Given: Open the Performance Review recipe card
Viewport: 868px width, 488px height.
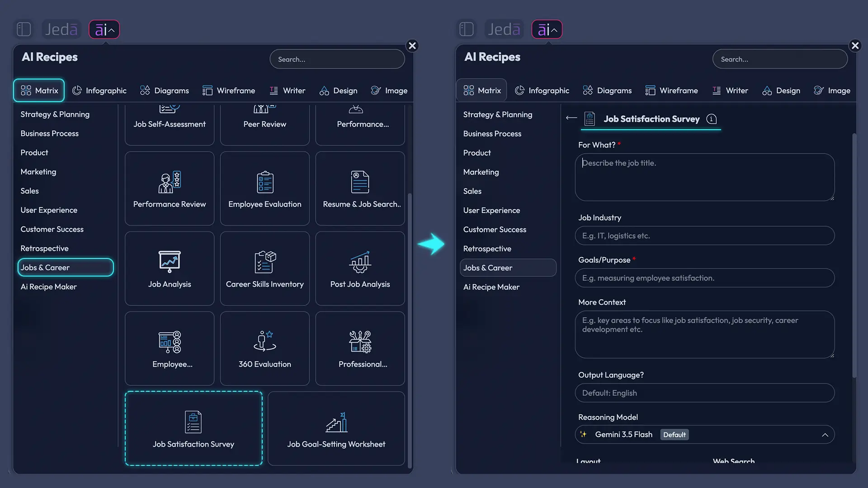Looking at the screenshot, I should [170, 188].
